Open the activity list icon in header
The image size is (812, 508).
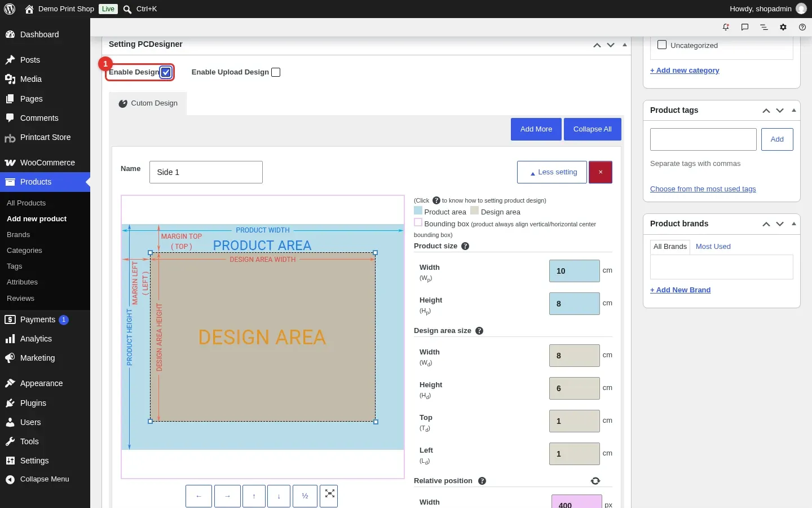coord(764,27)
